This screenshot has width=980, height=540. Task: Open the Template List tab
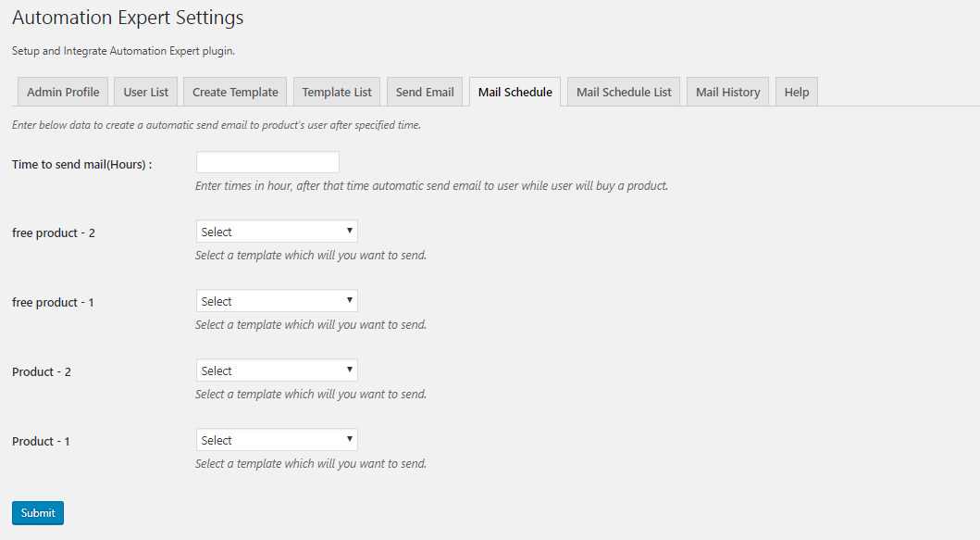[337, 92]
